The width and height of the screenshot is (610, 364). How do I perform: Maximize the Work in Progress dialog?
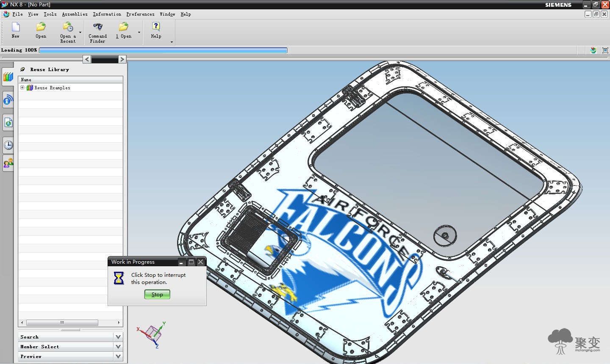(191, 262)
